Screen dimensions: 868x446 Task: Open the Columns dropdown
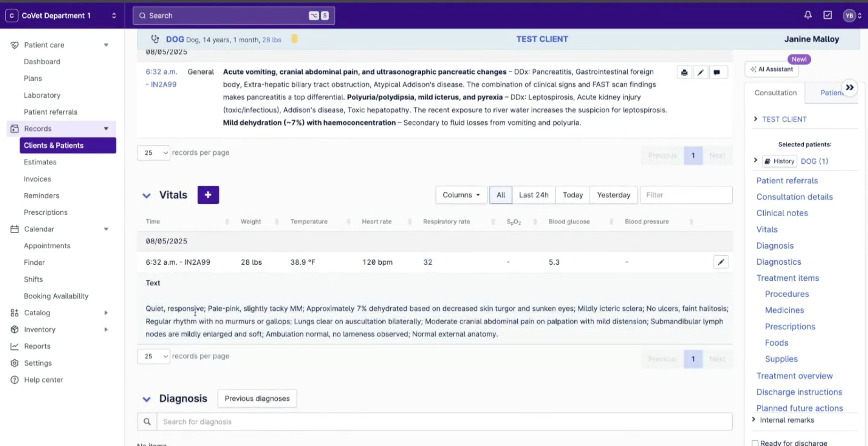coord(461,195)
